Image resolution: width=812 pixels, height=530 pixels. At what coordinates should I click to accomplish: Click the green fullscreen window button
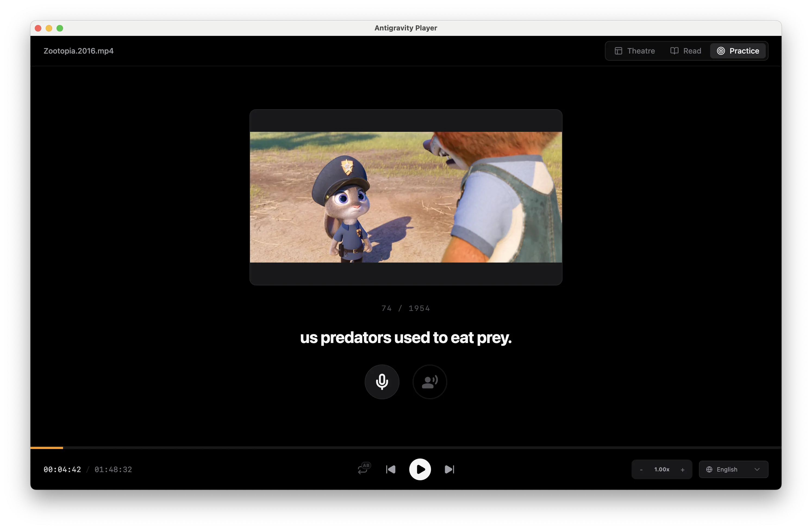coord(60,28)
